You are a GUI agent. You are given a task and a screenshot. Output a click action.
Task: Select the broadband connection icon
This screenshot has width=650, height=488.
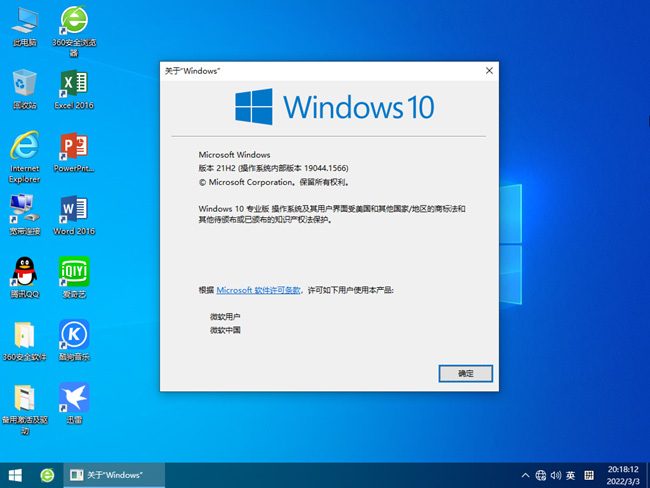click(25, 216)
